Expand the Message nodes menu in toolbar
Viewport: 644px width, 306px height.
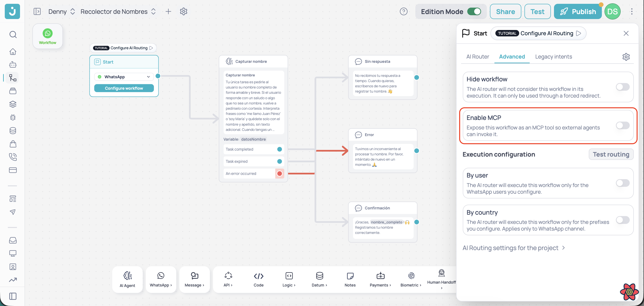(x=194, y=280)
